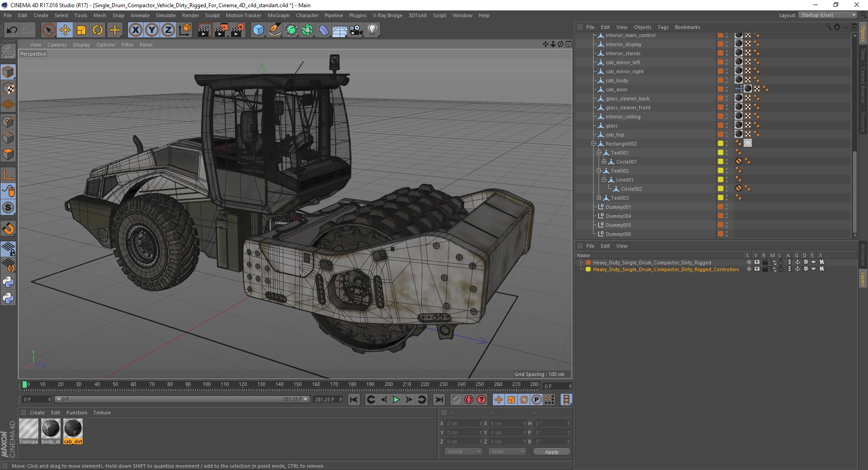This screenshot has height=470, width=868.
Task: Expand the Text003 tree node
Action: point(599,198)
